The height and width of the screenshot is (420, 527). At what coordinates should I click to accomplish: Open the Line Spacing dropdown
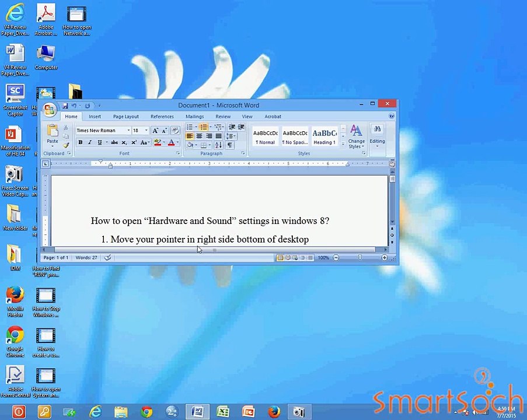click(x=231, y=136)
